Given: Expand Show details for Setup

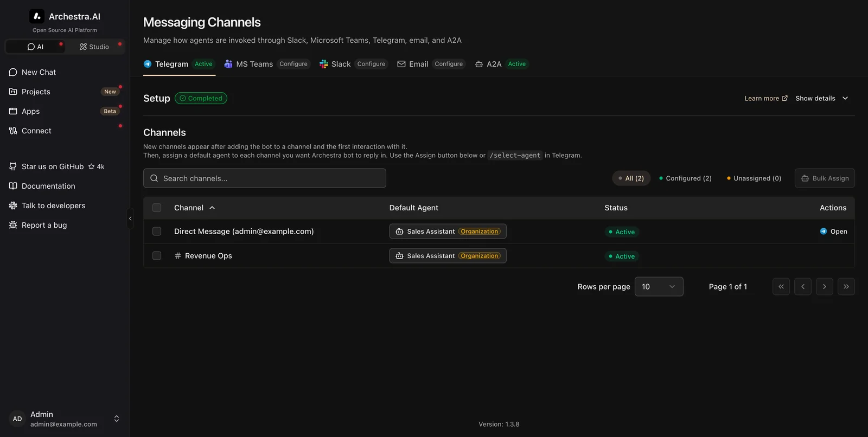Looking at the screenshot, I should tap(822, 98).
